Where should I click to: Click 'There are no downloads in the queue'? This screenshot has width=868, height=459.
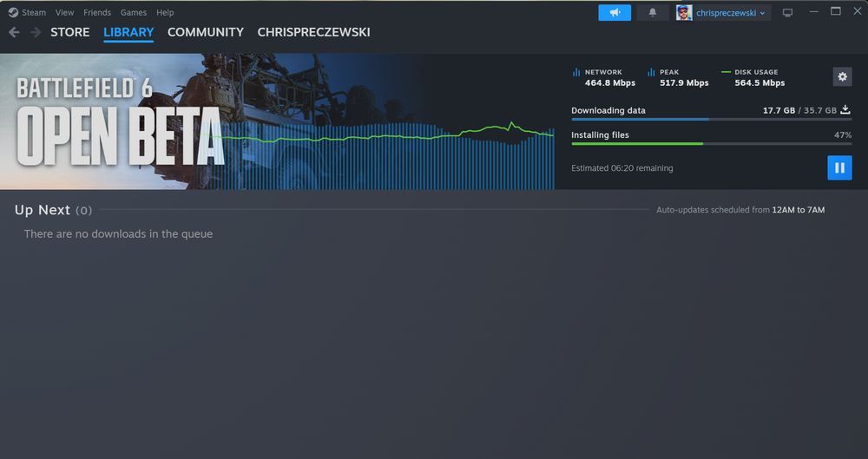118,233
